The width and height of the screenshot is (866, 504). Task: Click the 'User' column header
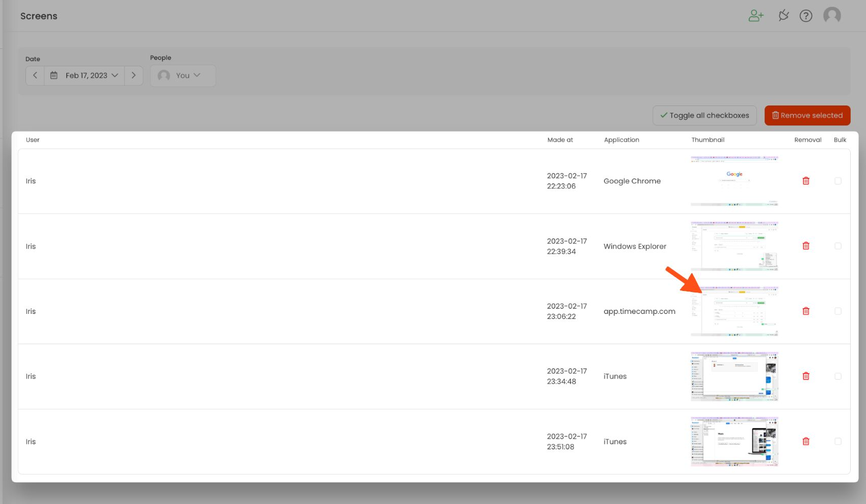(33, 140)
